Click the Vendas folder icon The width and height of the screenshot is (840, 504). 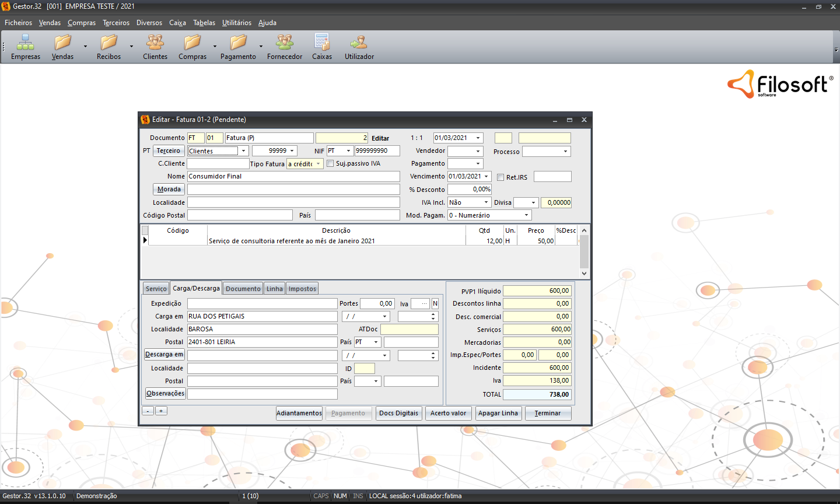pos(62,43)
